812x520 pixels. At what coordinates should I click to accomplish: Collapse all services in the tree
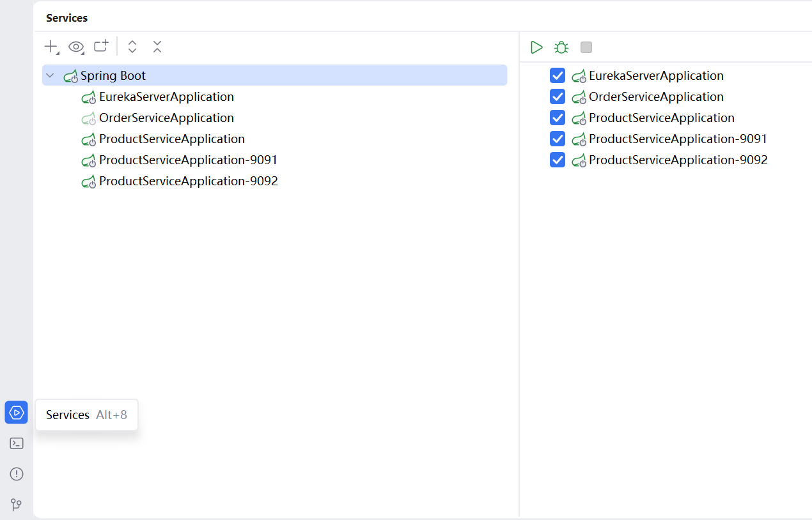[157, 47]
